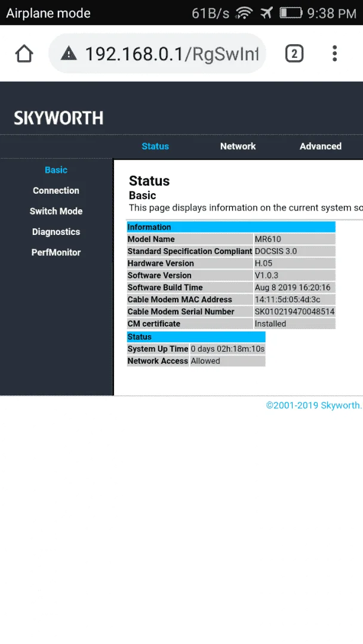Screen dimensions: 363x644
Task: Click the build time Aug 8 2019 16:20:16
Action: (x=294, y=287)
